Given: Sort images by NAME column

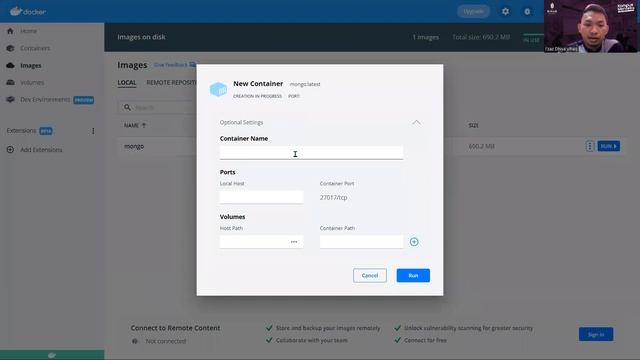Looking at the screenshot, I should (135, 125).
